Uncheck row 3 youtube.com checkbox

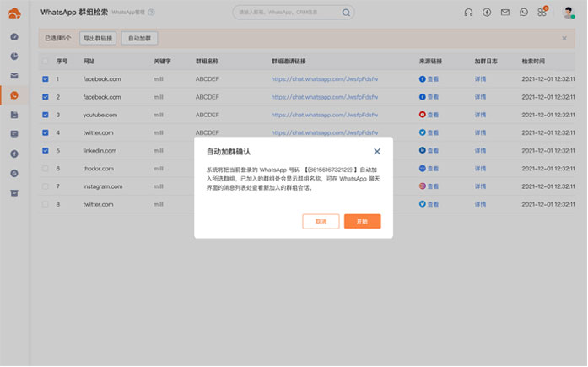tap(45, 115)
